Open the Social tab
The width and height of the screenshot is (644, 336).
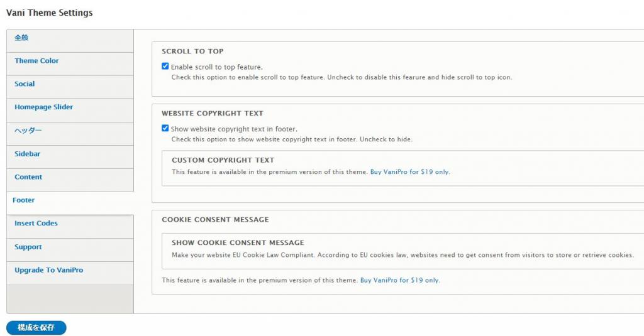pyautogui.click(x=70, y=87)
